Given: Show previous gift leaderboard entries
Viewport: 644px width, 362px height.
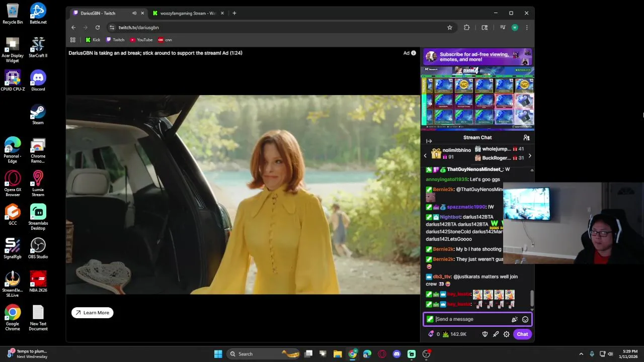Looking at the screenshot, I should [425, 156].
